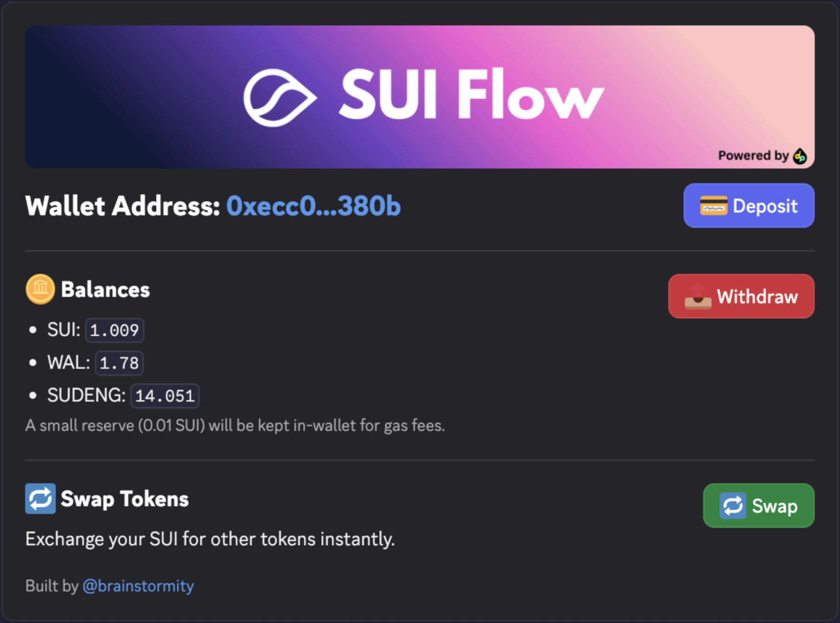Click the gas fee reserve note text

235,425
